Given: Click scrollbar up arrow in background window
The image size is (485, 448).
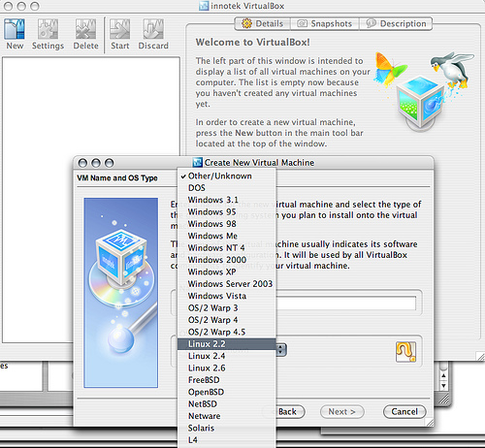Looking at the screenshot, I should [443, 375].
